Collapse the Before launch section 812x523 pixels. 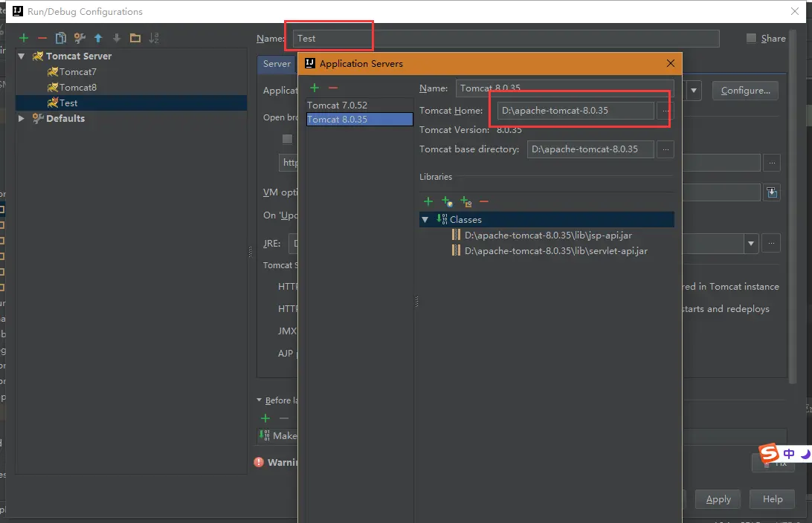point(259,400)
